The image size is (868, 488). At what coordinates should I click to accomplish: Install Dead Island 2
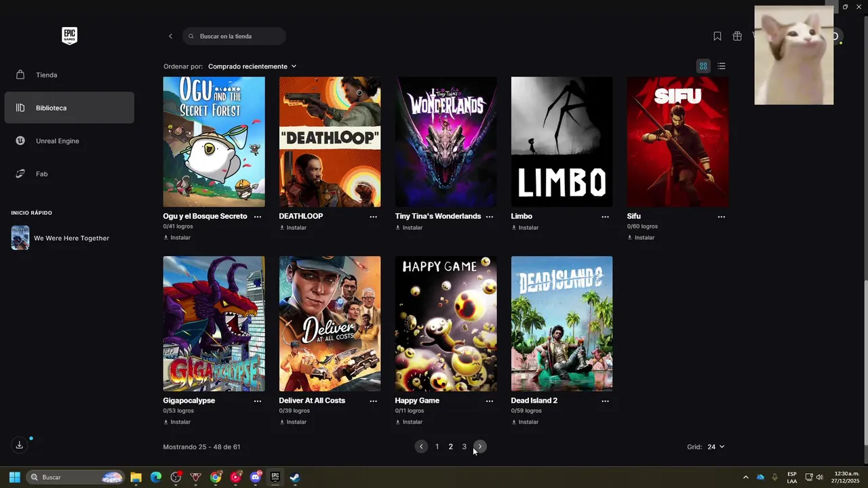pos(525,422)
